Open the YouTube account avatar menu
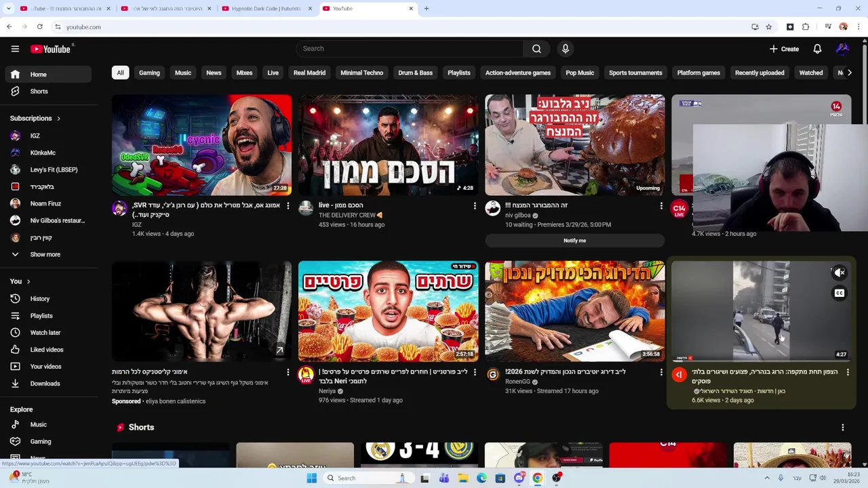Image resolution: width=868 pixels, height=488 pixels. (x=842, y=49)
